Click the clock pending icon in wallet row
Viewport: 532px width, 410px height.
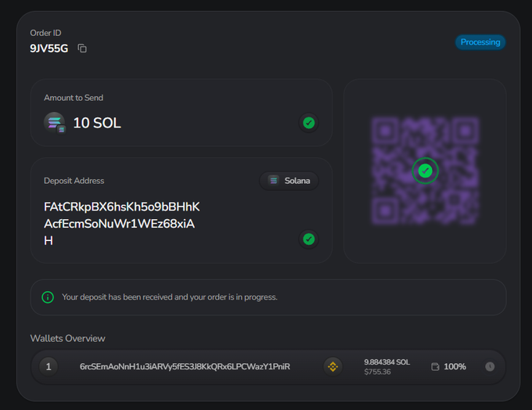click(490, 366)
